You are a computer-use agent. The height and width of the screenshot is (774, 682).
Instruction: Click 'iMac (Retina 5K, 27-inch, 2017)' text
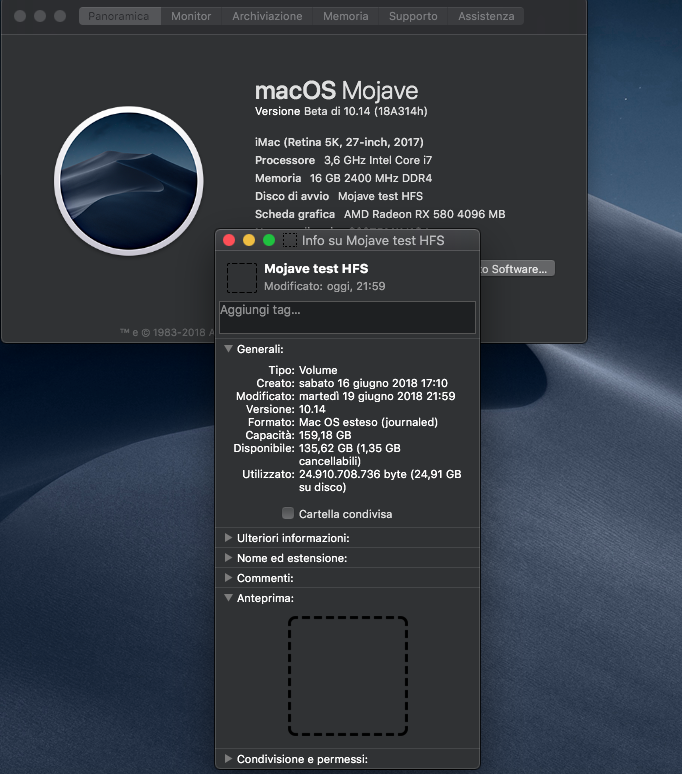(339, 142)
